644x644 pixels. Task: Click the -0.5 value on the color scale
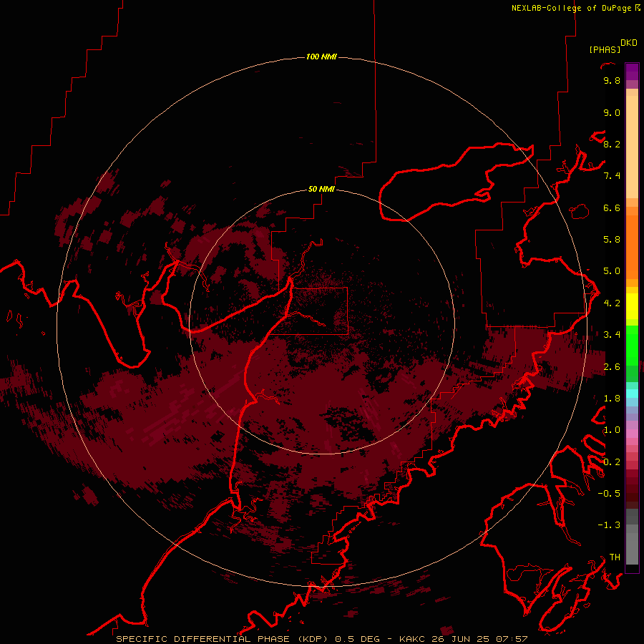(609, 494)
